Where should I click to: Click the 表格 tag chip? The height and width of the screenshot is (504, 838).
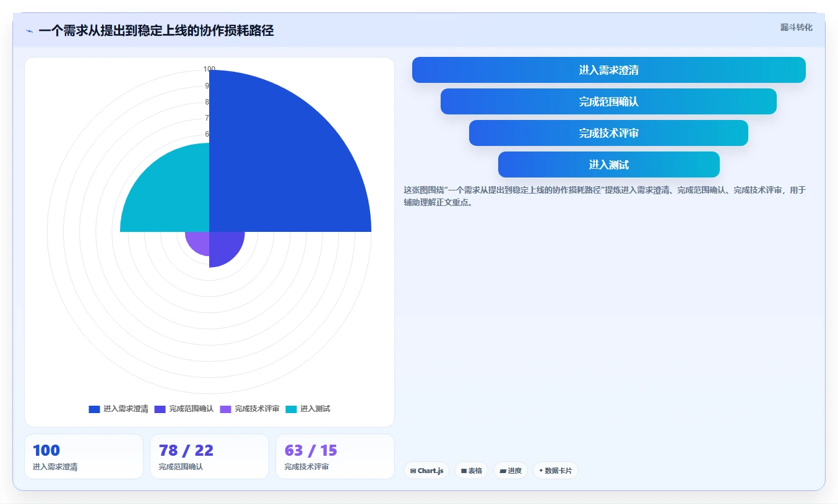click(471, 471)
